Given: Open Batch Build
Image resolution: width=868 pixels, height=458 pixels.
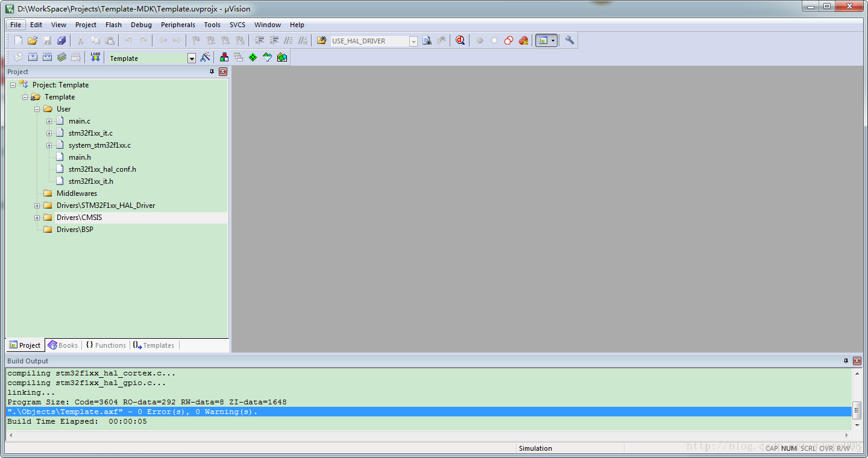Looking at the screenshot, I should click(61, 57).
